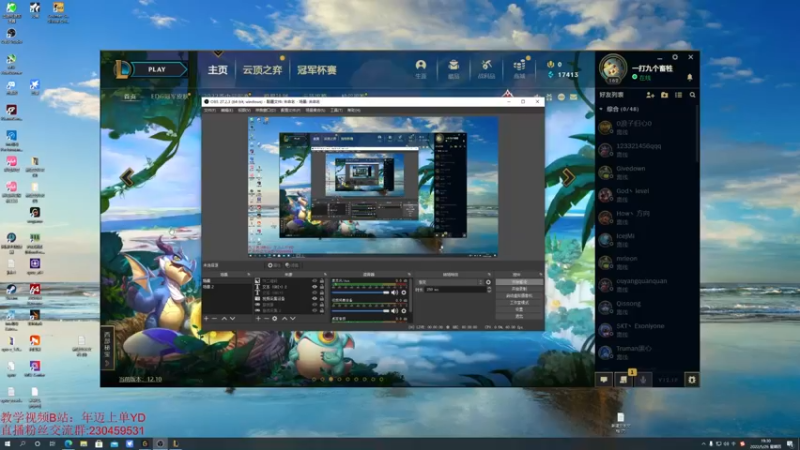Viewport: 800px width, 450px height.
Task: Move scene down in OBS scenes panel
Action: coord(233,318)
